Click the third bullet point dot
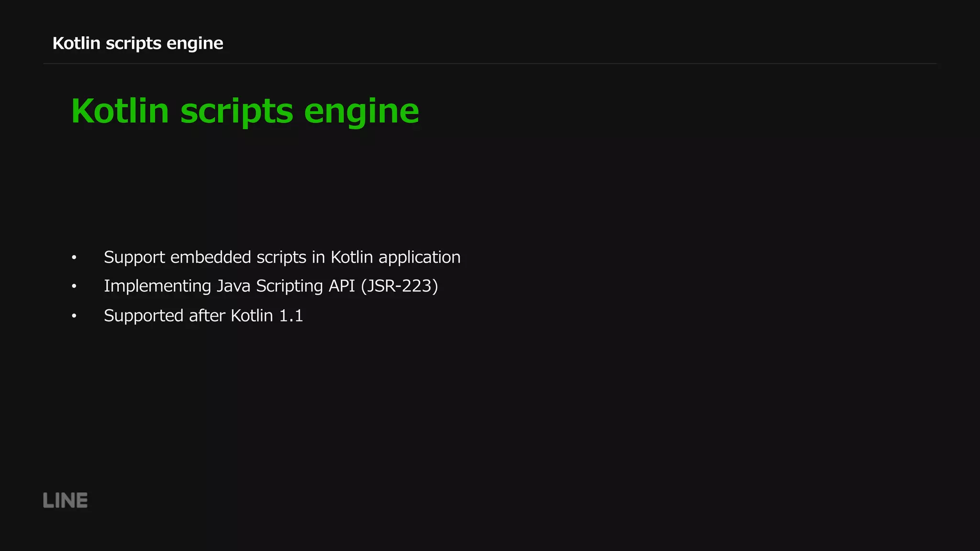The width and height of the screenshot is (980, 551). pos(74,316)
